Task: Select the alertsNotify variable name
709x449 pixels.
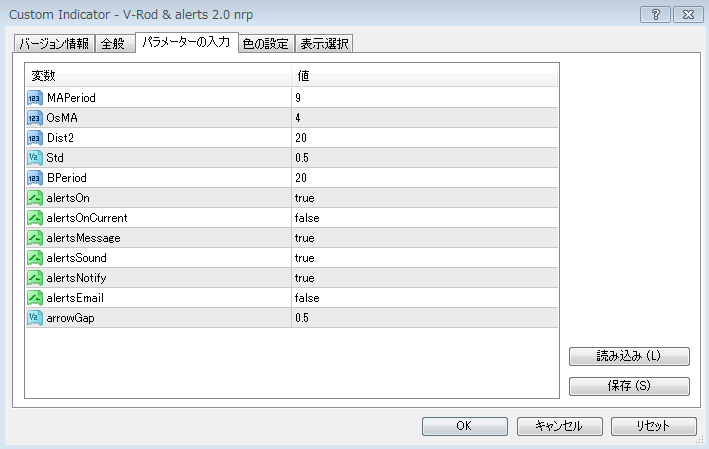Action: coord(76,278)
